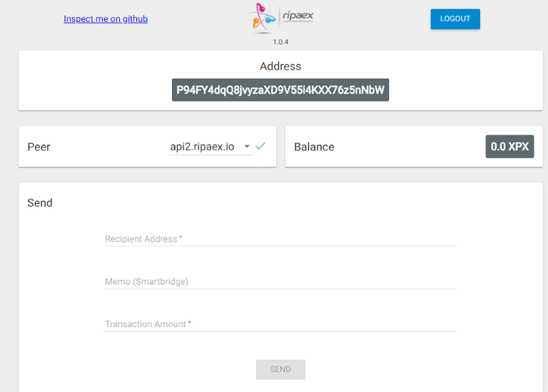Click the vertical divider in the logo
The width and height of the screenshot is (548, 392).
(x=279, y=16)
